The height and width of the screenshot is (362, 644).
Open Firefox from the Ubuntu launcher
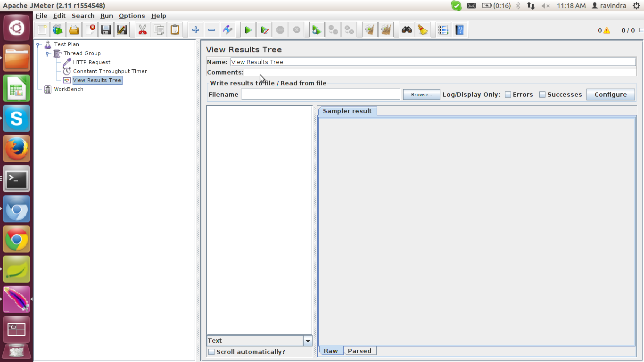pyautogui.click(x=17, y=148)
